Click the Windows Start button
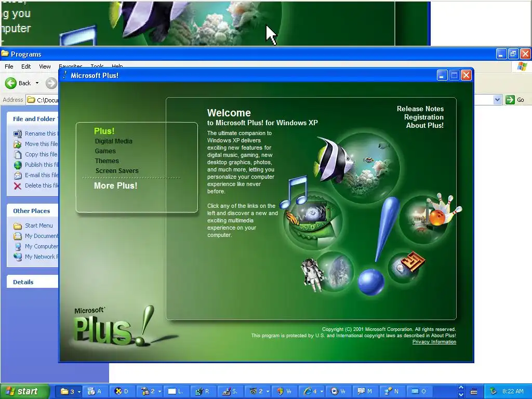The height and width of the screenshot is (399, 532). coord(24,392)
